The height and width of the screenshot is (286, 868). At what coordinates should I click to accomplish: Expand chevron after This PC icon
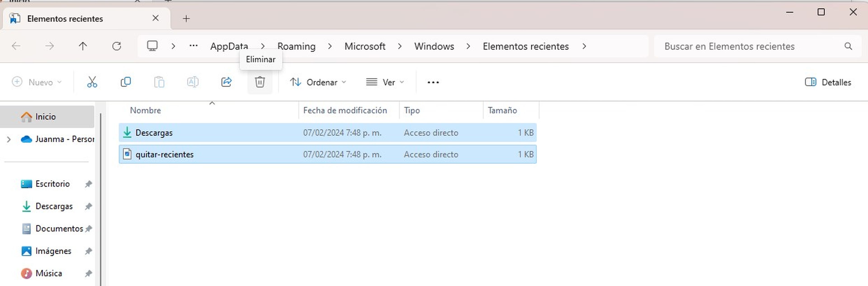coord(173,46)
